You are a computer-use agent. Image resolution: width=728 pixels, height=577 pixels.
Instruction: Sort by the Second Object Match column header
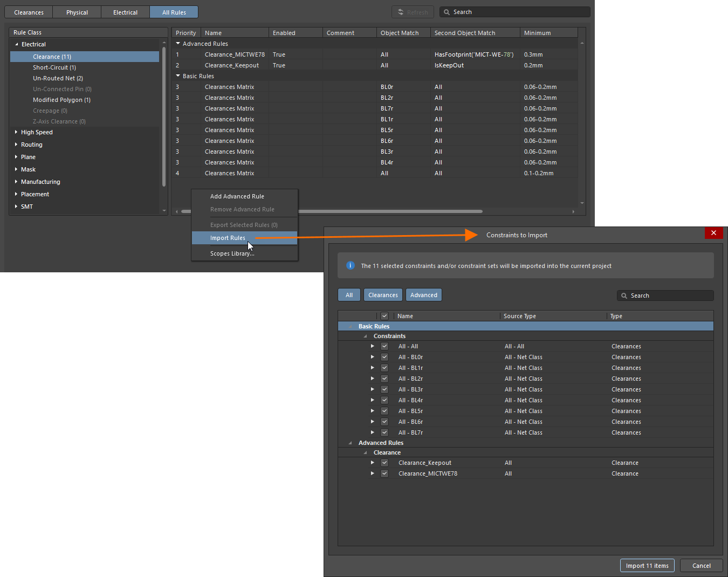(476, 33)
